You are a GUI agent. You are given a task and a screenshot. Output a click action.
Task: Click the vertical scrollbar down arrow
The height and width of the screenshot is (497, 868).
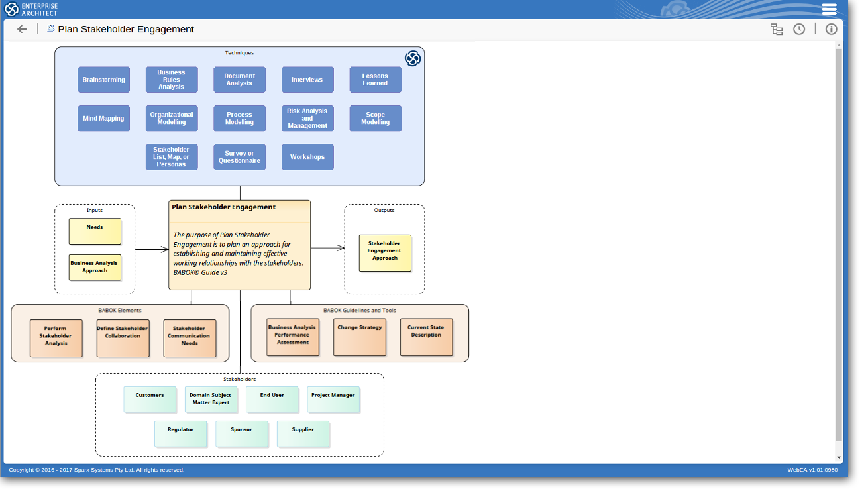coord(839,457)
